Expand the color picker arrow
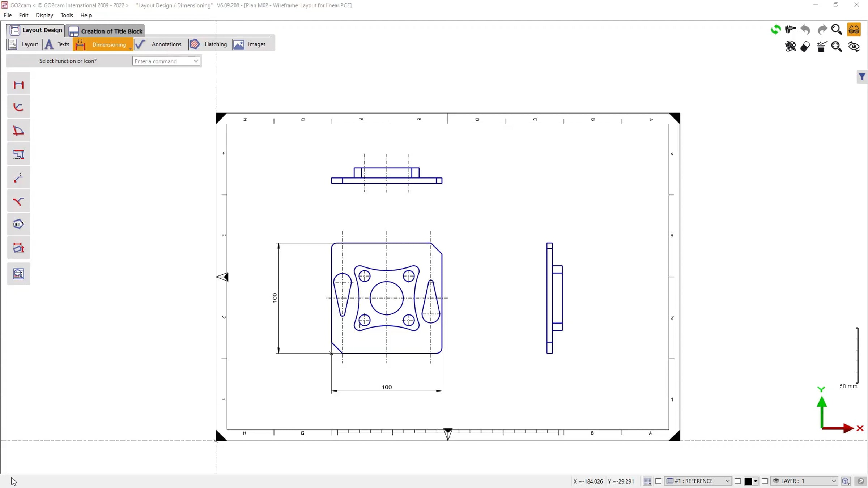Viewport: 868px width, 488px height. (756, 481)
